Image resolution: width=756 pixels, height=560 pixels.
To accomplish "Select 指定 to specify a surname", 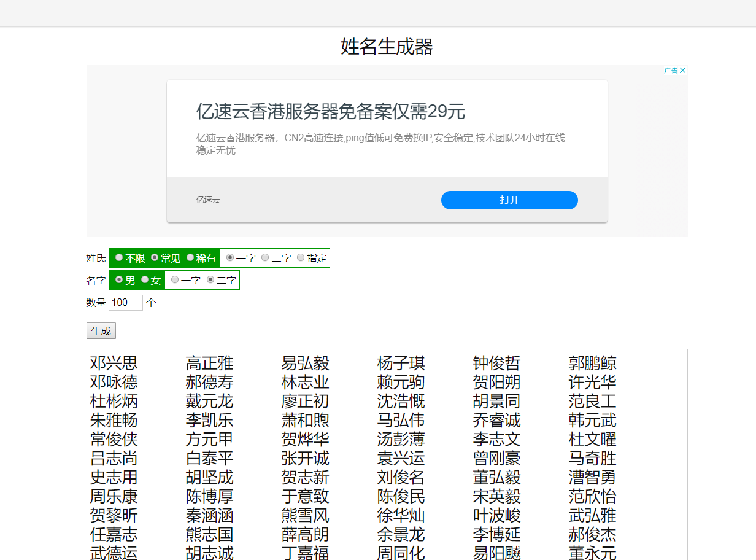I will click(x=300, y=257).
